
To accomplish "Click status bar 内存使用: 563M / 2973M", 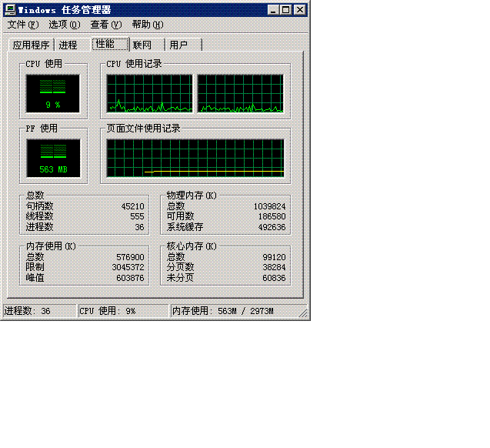I will click(239, 311).
